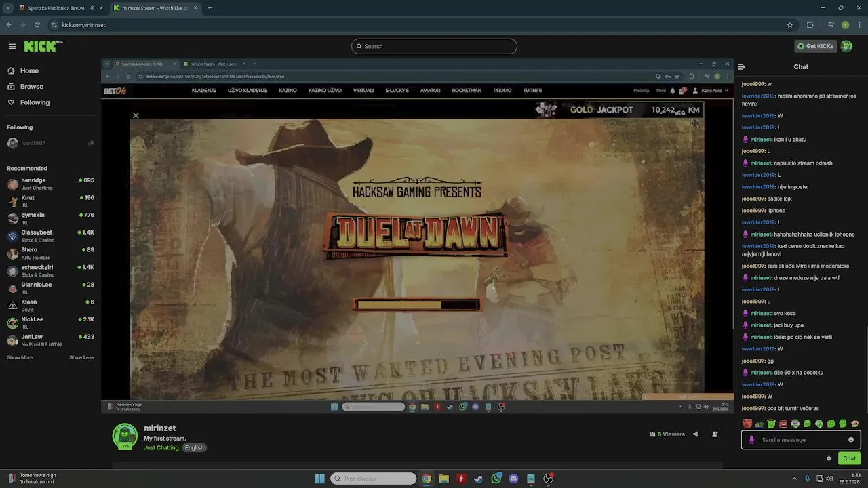Open a new browser tab
The image size is (868, 488).
210,8
